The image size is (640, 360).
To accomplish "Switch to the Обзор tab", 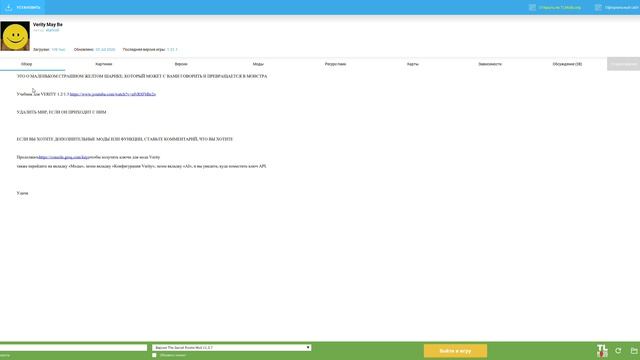I will (27, 64).
